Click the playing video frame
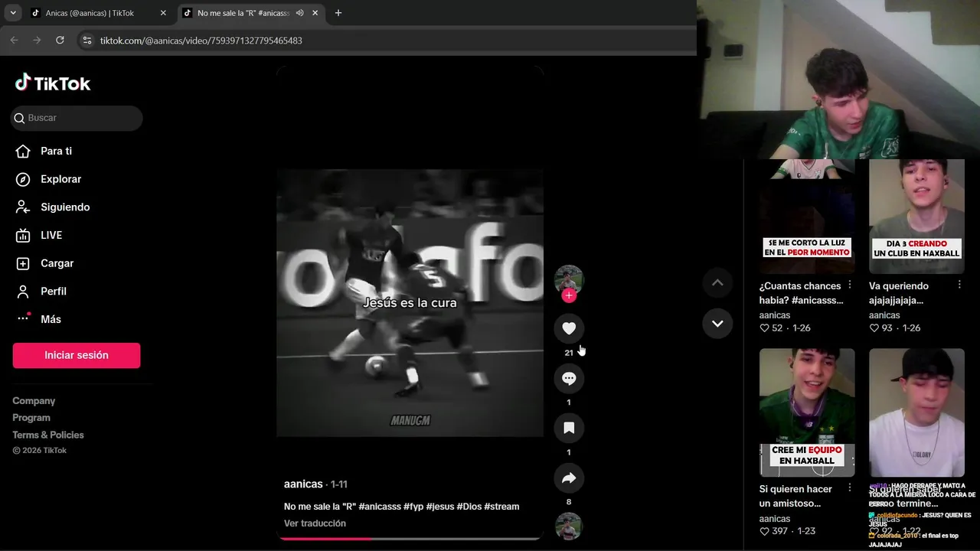 [x=410, y=302]
